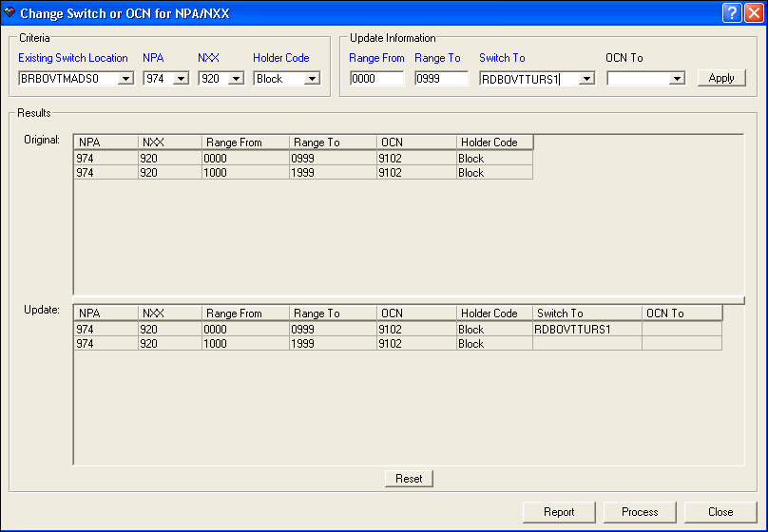Image resolution: width=768 pixels, height=532 pixels.
Task: Open the NXX combo box
Action: (235, 79)
